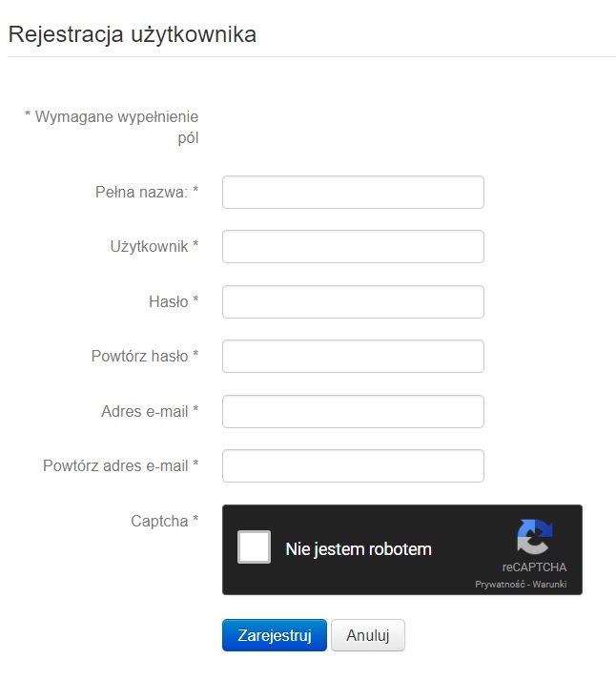Focus the Pełna nazwa input field

point(353,192)
